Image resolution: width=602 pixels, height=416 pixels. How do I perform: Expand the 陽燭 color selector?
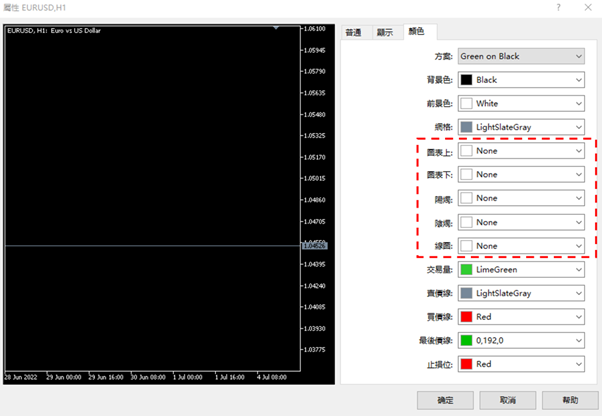click(x=520, y=198)
